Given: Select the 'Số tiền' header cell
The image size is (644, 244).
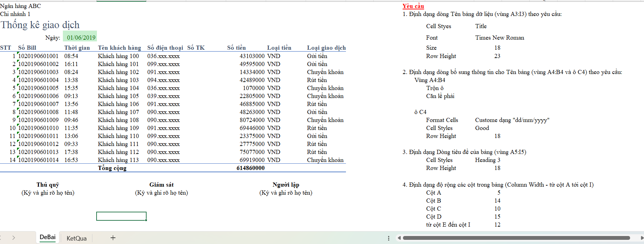Looking at the screenshot, I should click(237, 48).
